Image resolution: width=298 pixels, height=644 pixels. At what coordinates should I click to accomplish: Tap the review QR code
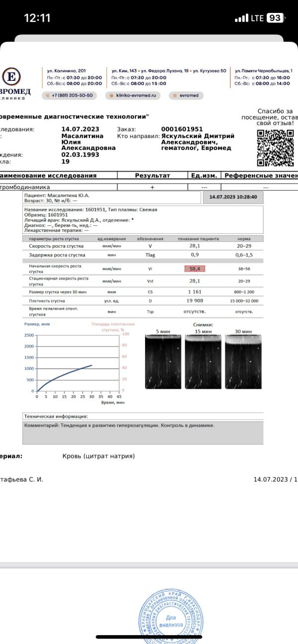(x=275, y=148)
